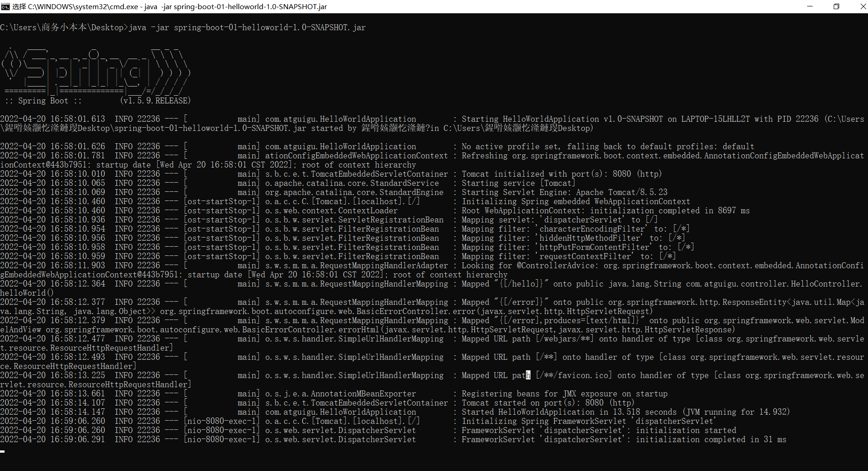
Task: Click '[/**/favicon.ico]' mapped path text
Action: click(574, 375)
